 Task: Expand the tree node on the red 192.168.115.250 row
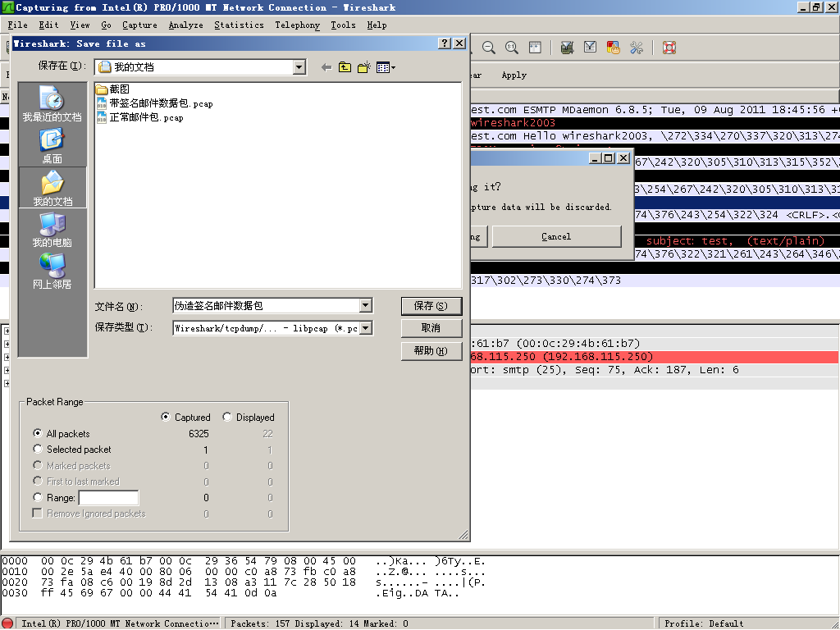(7, 357)
